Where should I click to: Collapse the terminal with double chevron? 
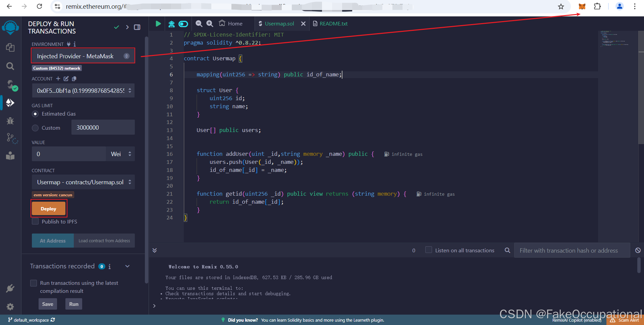pos(155,250)
